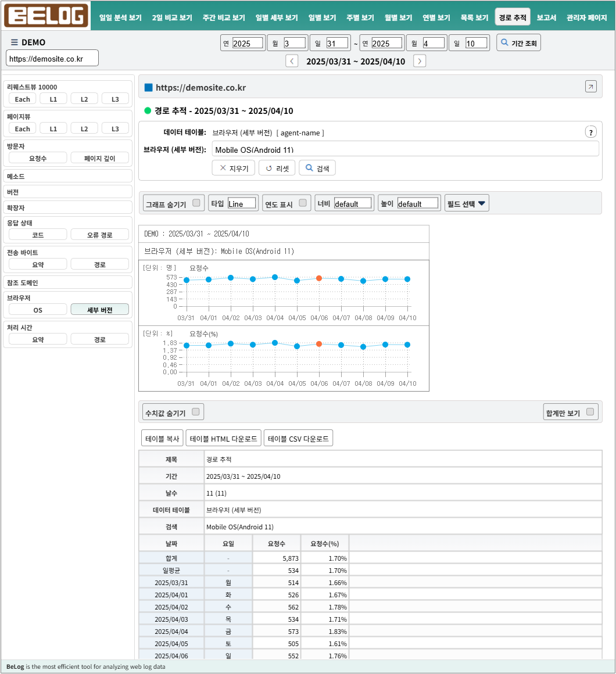
Task: Click the site URL input field
Action: [52, 59]
